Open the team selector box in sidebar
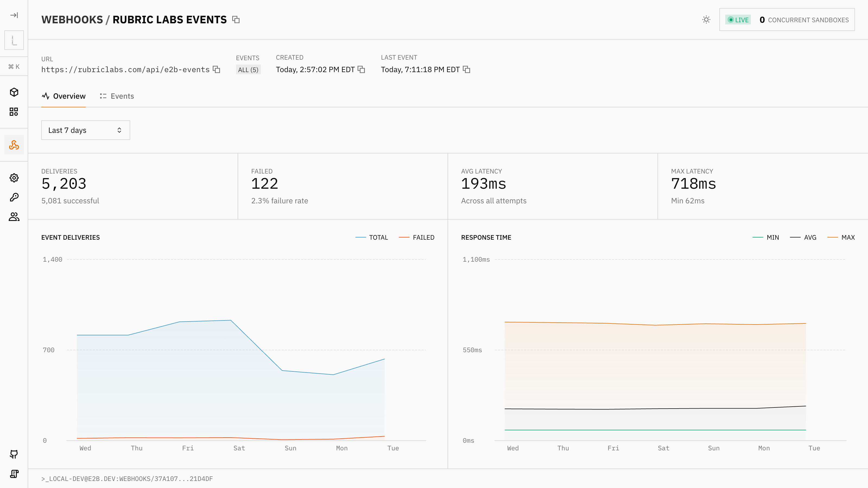The height and width of the screenshot is (488, 868). [x=14, y=40]
